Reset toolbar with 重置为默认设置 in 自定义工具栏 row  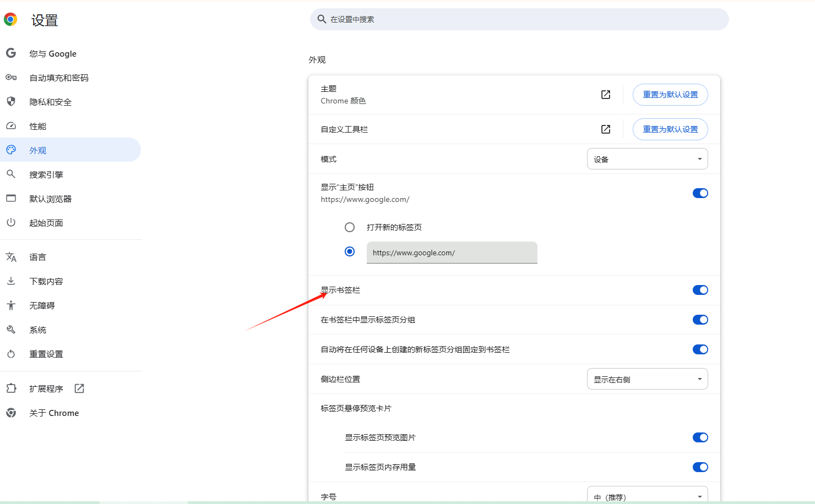[x=670, y=129]
